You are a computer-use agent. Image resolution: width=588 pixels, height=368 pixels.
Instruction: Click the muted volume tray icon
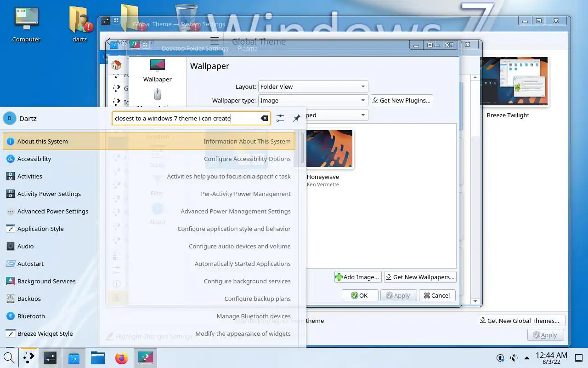pyautogui.click(x=514, y=358)
